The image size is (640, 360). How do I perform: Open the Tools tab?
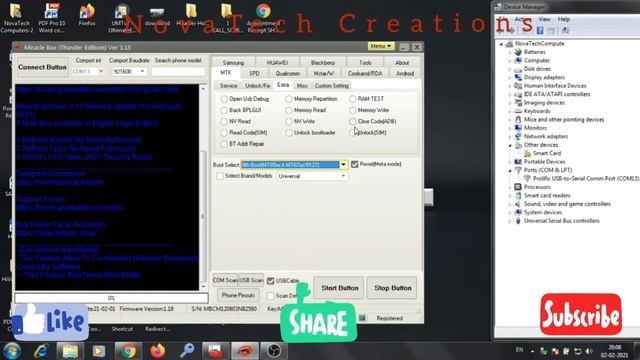click(365, 62)
